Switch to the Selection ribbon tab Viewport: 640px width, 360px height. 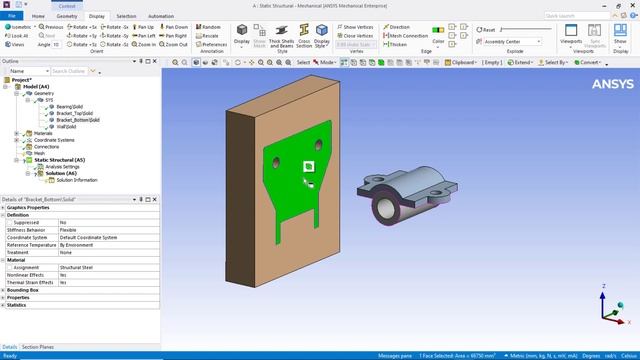(126, 16)
